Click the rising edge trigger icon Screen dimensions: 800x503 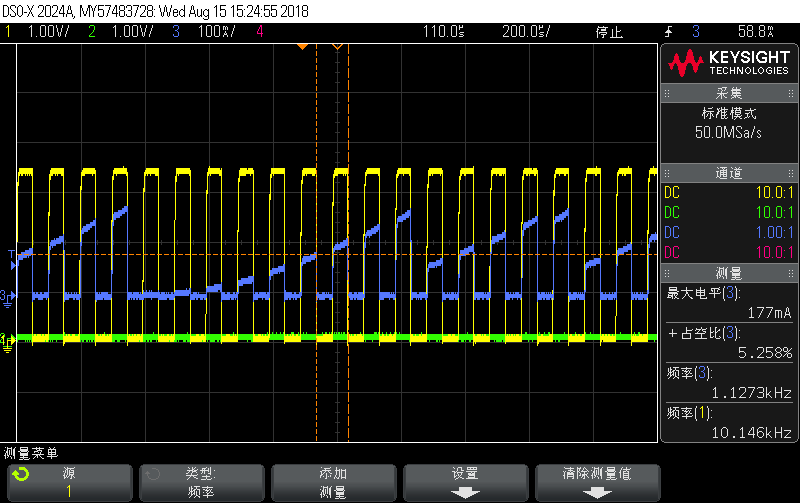[668, 32]
